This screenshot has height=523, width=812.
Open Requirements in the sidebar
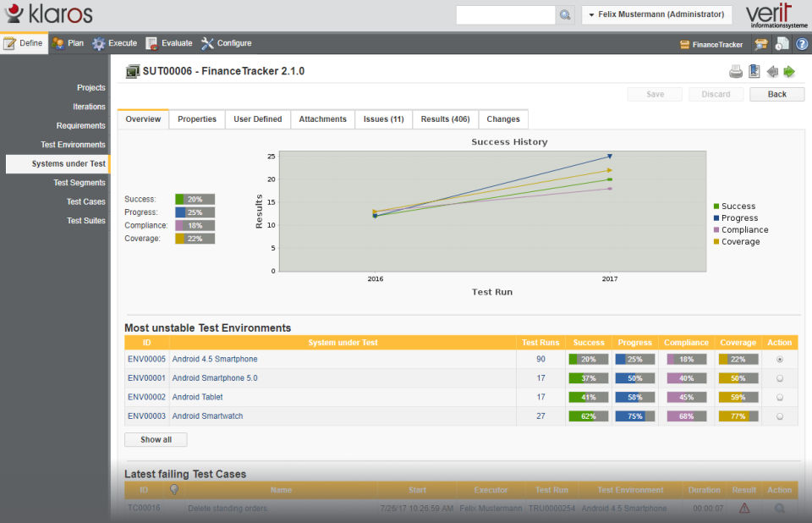coord(81,126)
